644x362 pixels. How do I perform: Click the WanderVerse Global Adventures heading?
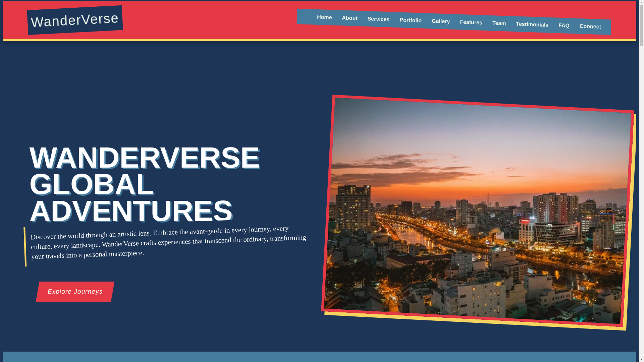(x=145, y=184)
